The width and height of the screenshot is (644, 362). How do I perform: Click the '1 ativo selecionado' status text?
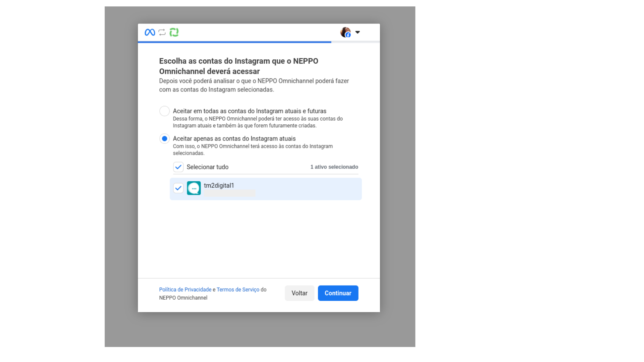334,167
